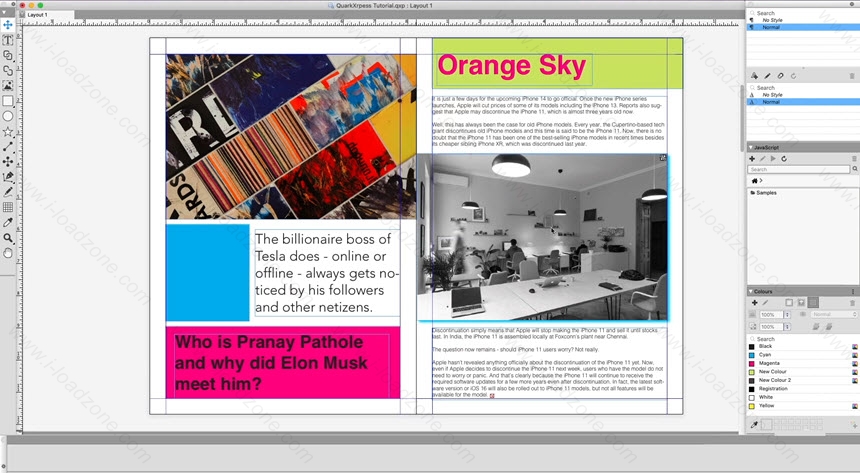Select the Freehand drawing tool
Screen dimensions: 860x473
pyautogui.click(x=8, y=192)
